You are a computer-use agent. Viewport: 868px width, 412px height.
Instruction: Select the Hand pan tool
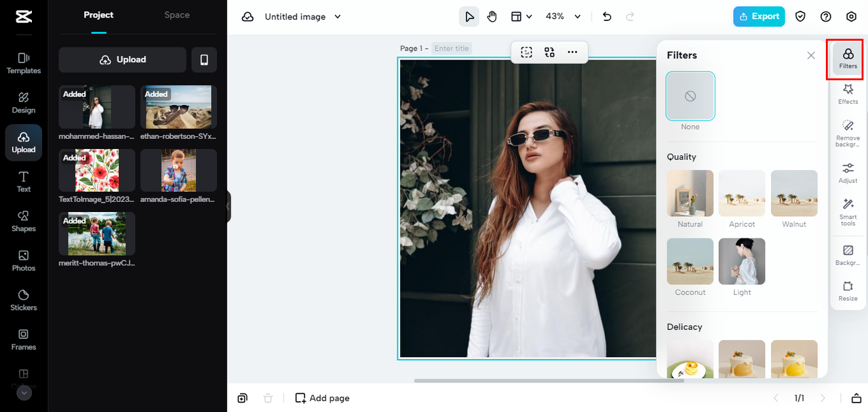coord(492,16)
